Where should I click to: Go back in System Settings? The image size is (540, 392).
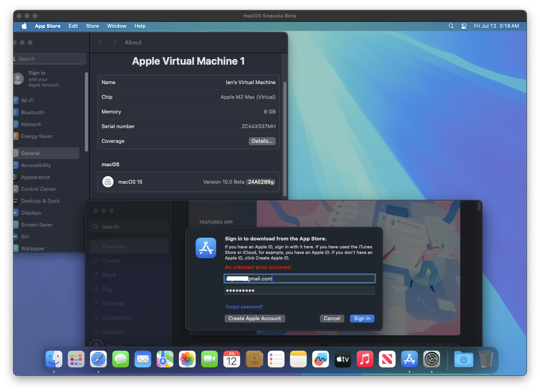[x=101, y=42]
